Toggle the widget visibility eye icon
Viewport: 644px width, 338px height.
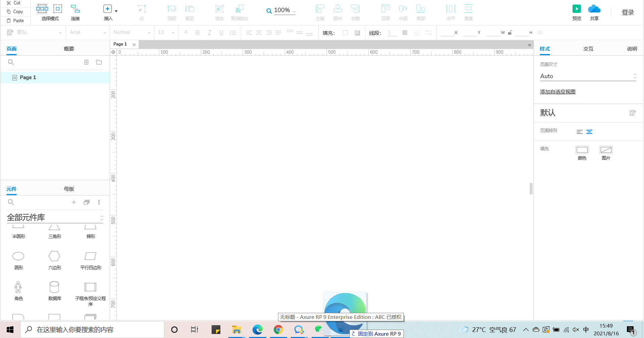540,33
